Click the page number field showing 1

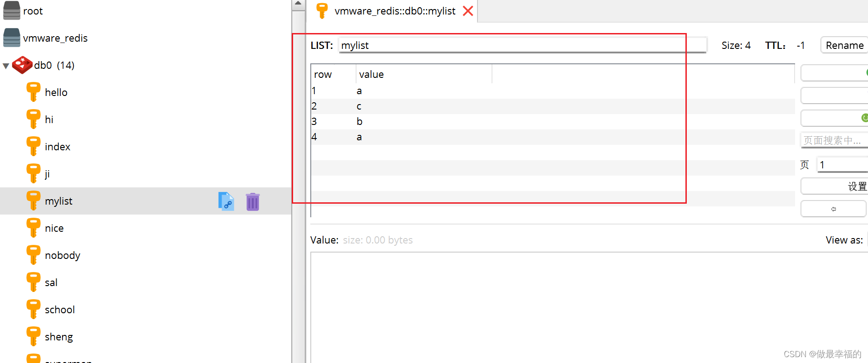(842, 164)
